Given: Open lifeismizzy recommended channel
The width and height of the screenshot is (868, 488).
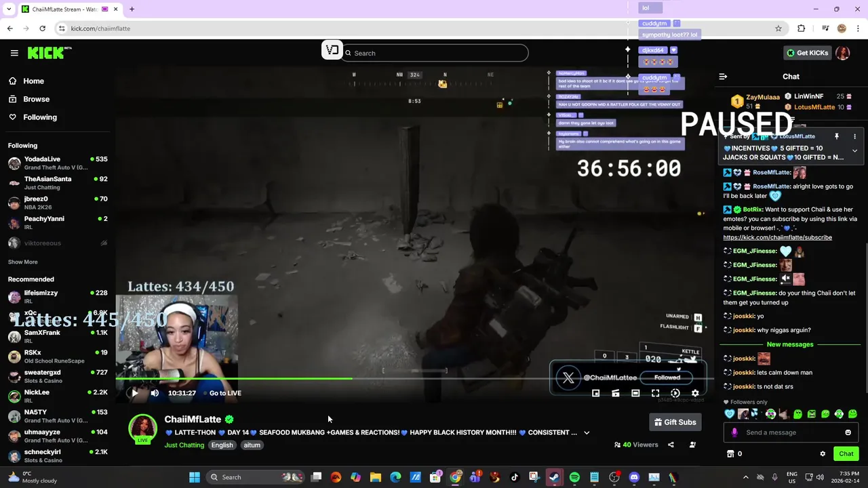Looking at the screenshot, I should pos(58,297).
